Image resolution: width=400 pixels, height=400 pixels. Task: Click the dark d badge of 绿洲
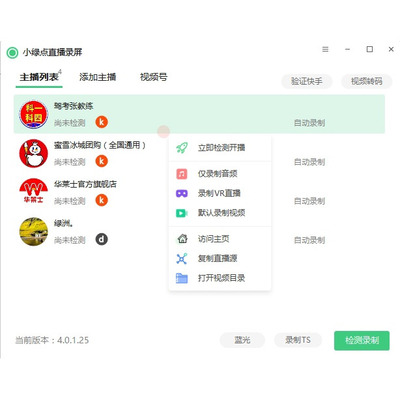pyautogui.click(x=102, y=239)
